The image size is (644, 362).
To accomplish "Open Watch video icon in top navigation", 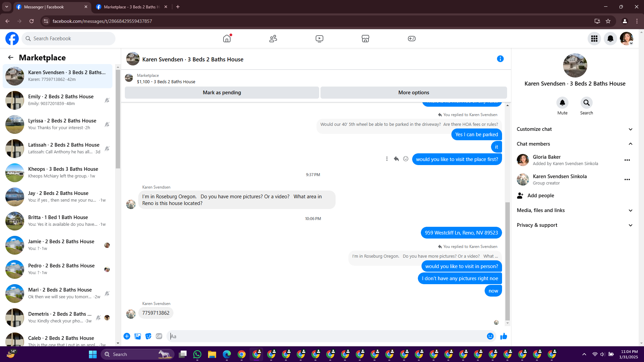I will 319,39.
